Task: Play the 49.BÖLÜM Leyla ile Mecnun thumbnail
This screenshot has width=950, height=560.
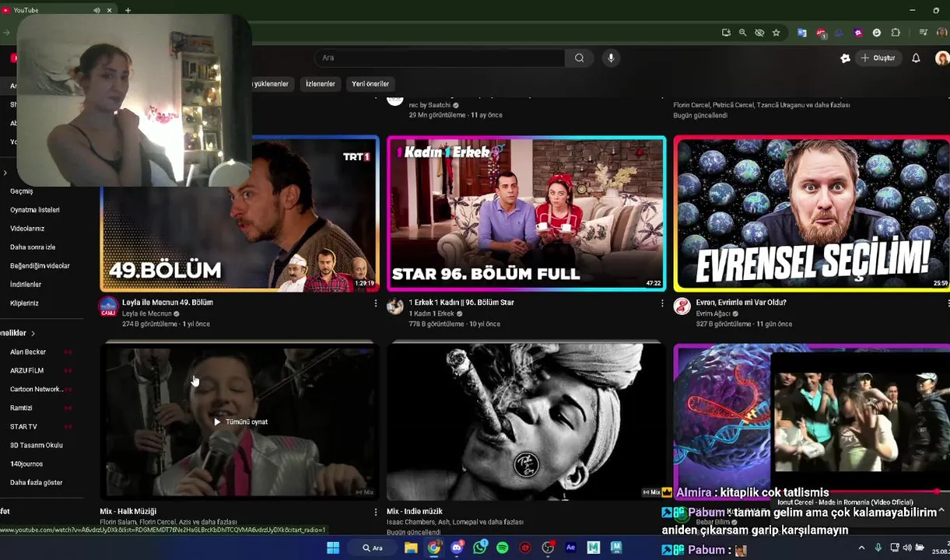Action: pyautogui.click(x=240, y=214)
